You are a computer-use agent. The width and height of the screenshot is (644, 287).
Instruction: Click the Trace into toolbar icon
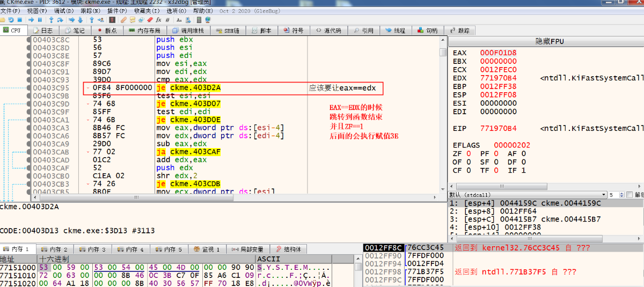71,20
